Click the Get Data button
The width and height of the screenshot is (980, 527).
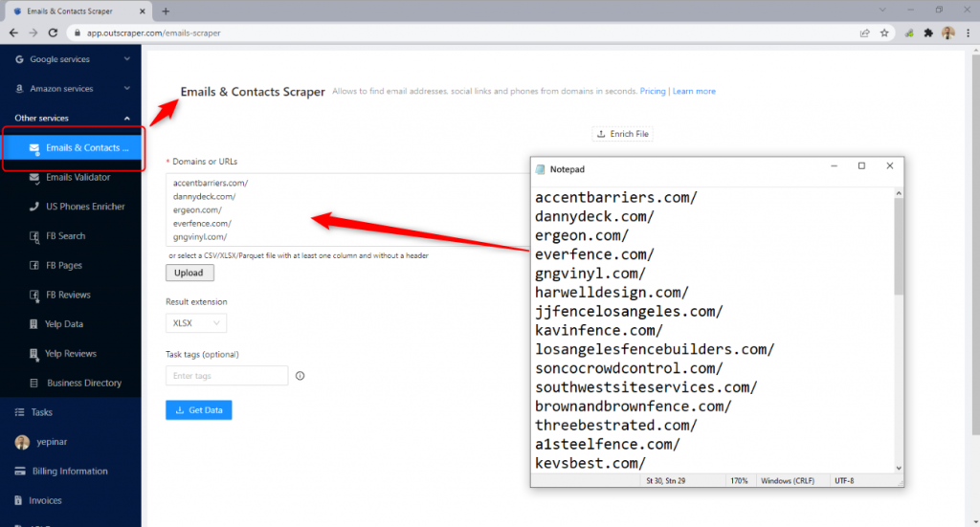tap(199, 409)
